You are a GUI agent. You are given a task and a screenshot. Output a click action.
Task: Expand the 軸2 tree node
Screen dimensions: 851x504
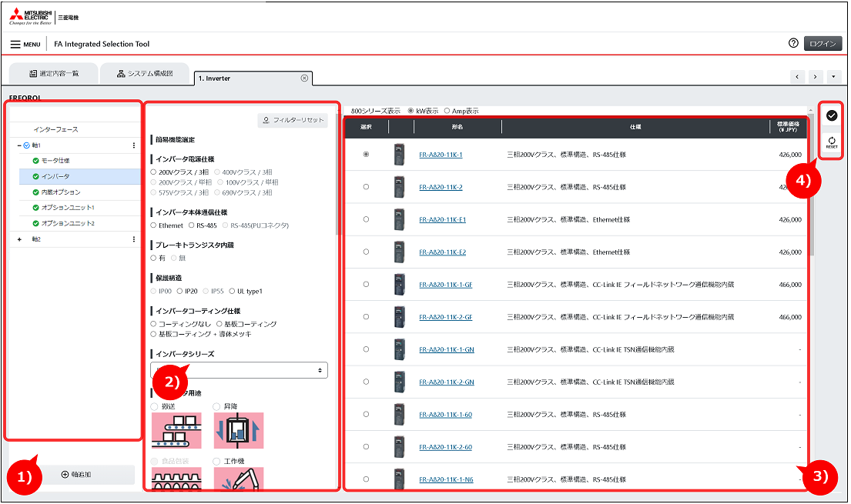[19, 240]
